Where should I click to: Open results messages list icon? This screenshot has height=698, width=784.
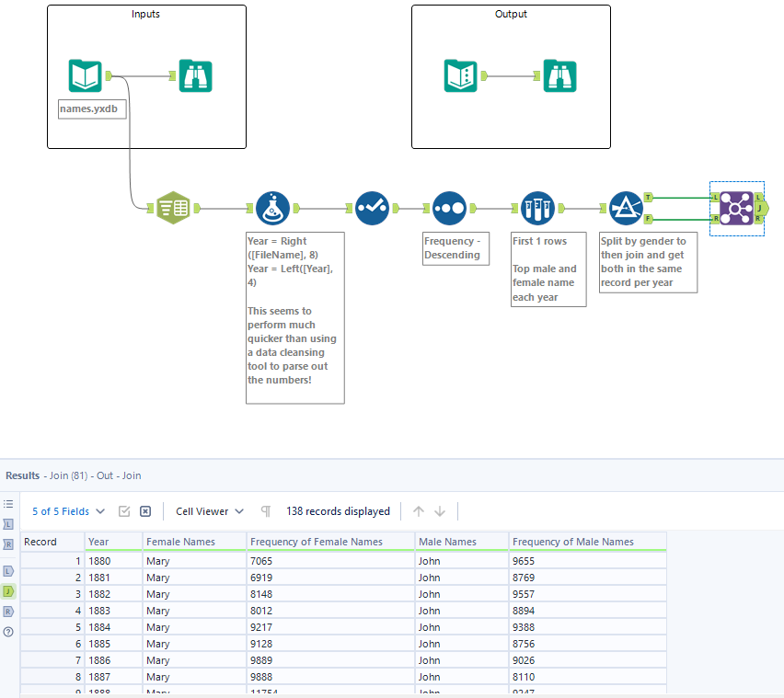[x=8, y=504]
